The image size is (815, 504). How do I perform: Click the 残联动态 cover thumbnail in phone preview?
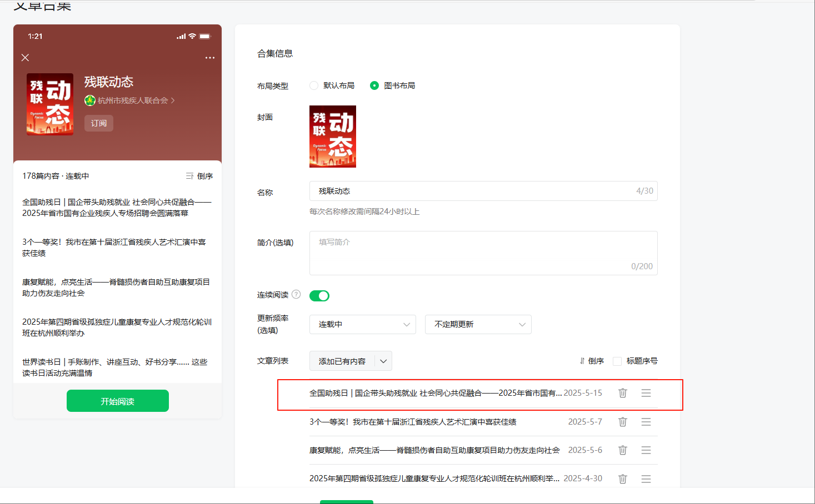tap(50, 104)
